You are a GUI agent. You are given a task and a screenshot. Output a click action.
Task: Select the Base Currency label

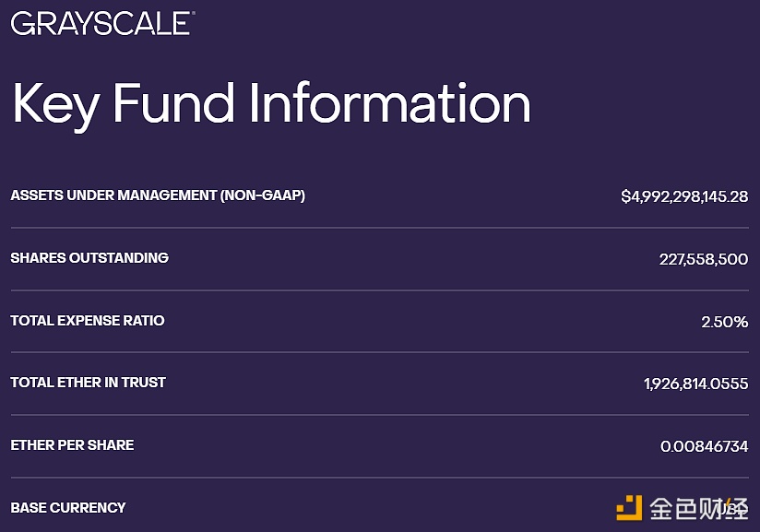(68, 507)
